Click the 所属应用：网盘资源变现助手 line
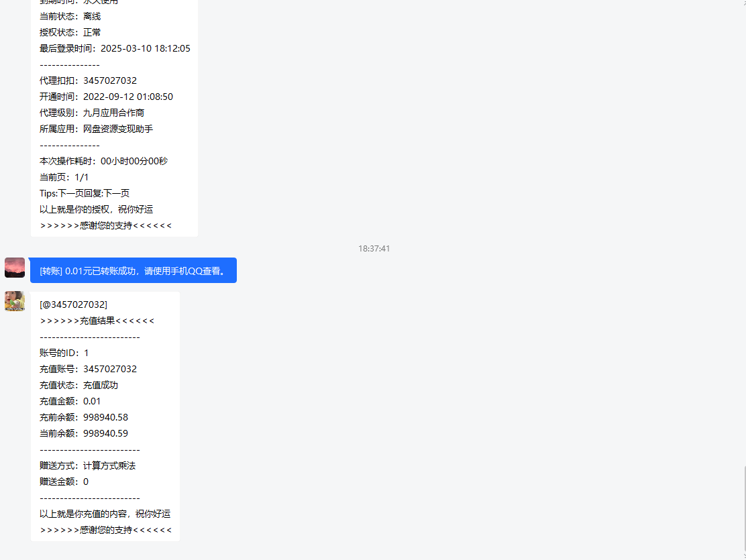Viewport: 746px width, 560px height. [x=96, y=129]
